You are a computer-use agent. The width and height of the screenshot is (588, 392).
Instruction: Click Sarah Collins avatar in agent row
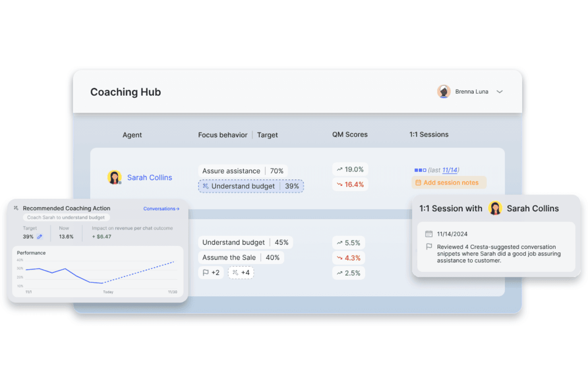coord(114,177)
